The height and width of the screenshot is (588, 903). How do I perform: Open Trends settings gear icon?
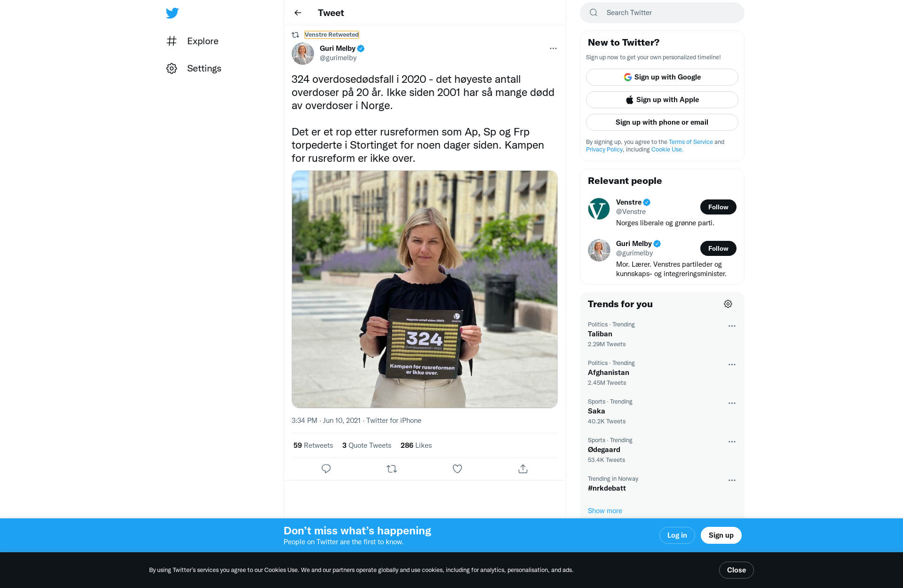click(x=728, y=304)
